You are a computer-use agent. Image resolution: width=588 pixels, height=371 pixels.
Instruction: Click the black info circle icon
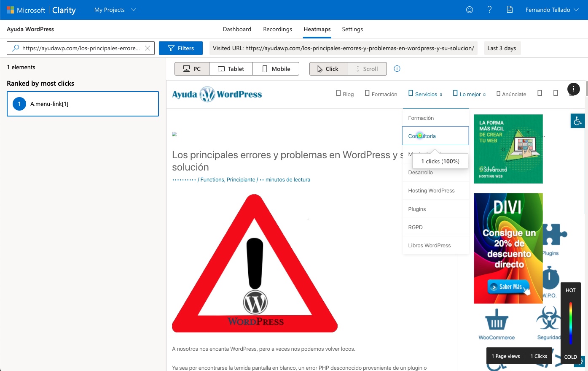[573, 89]
